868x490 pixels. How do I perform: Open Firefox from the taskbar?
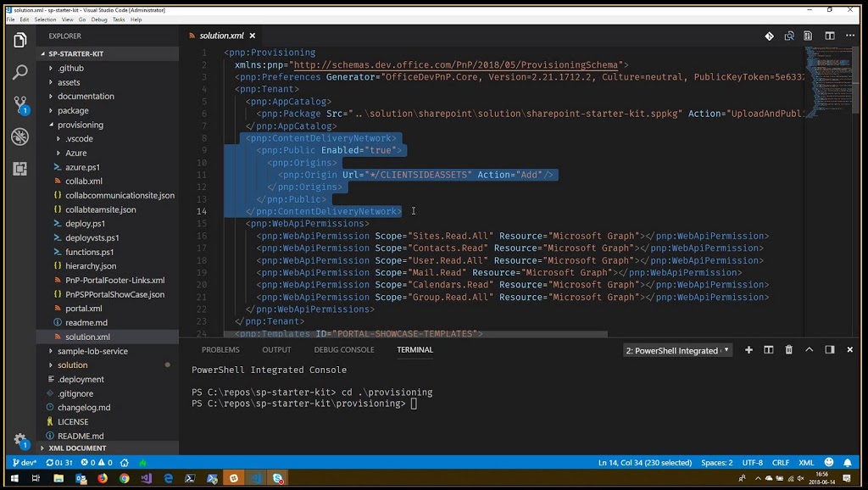pos(103,478)
